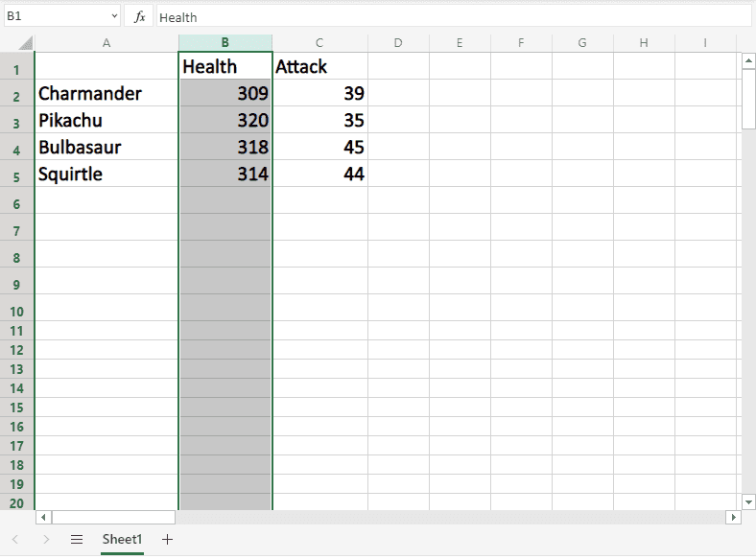Open the Name Box dropdown arrow

coord(114,17)
